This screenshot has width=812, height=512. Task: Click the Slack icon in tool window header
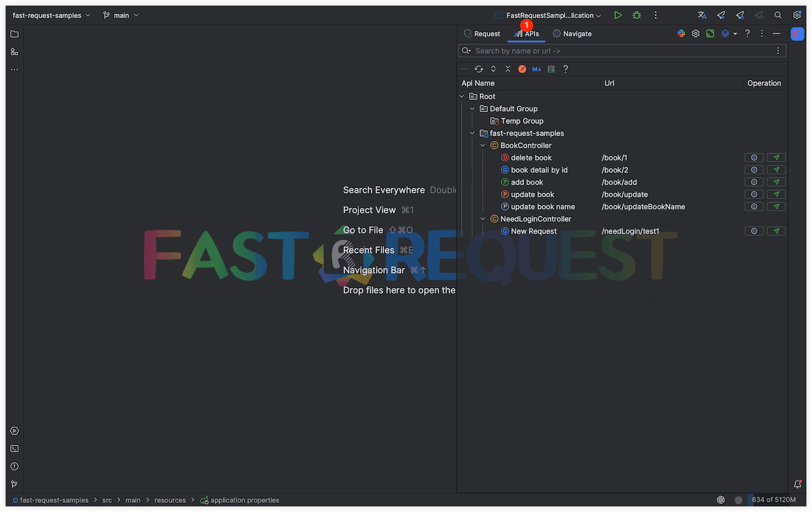(x=681, y=34)
